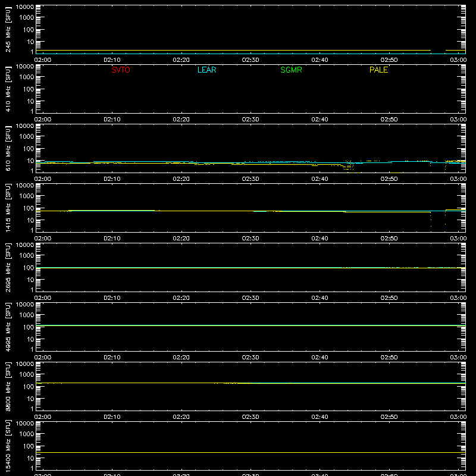Screen dimensions: 476x476
Task: Click 02:40 time label below 610 MHz panel
Action: click(x=320, y=179)
